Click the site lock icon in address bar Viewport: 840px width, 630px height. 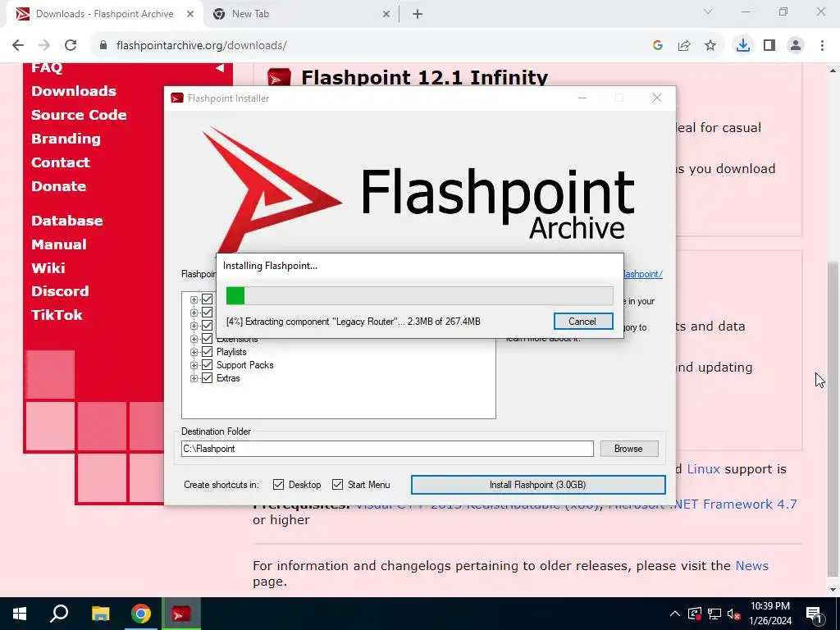point(103,46)
